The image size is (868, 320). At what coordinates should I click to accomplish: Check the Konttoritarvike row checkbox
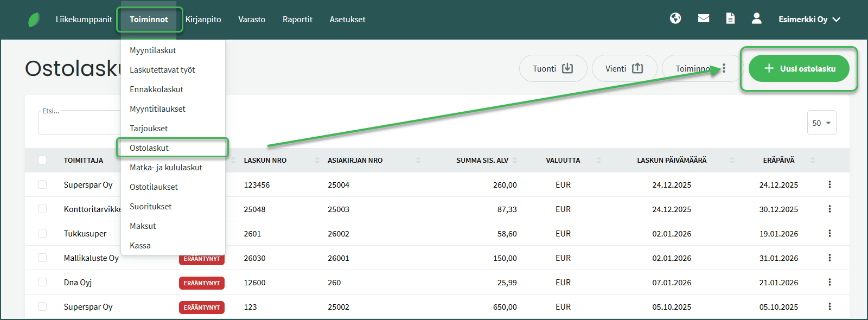click(42, 209)
